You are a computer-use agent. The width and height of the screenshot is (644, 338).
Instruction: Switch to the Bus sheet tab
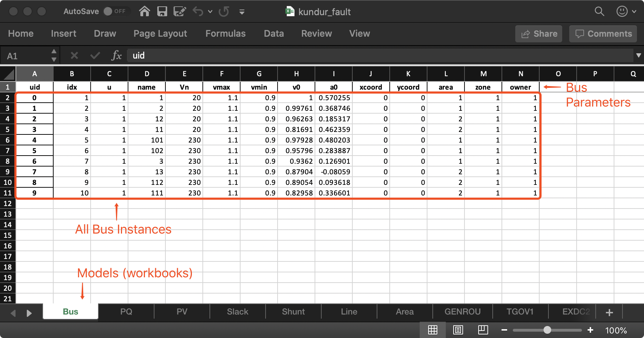tap(71, 312)
